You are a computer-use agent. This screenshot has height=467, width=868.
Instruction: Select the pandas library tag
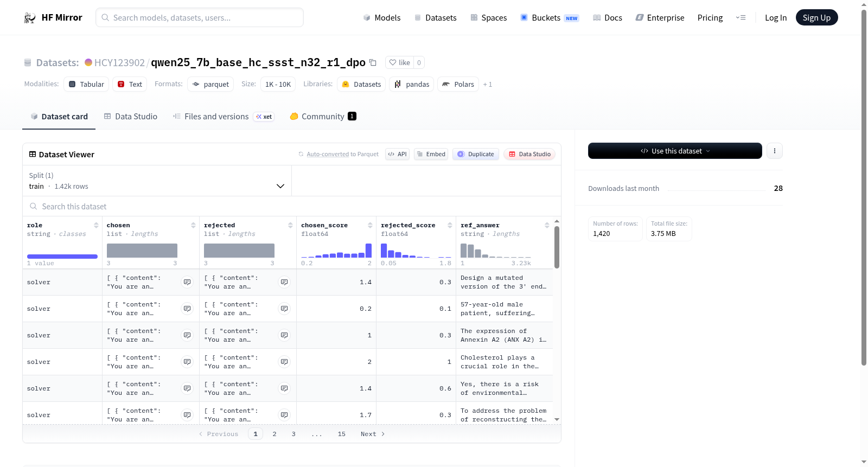click(x=412, y=84)
